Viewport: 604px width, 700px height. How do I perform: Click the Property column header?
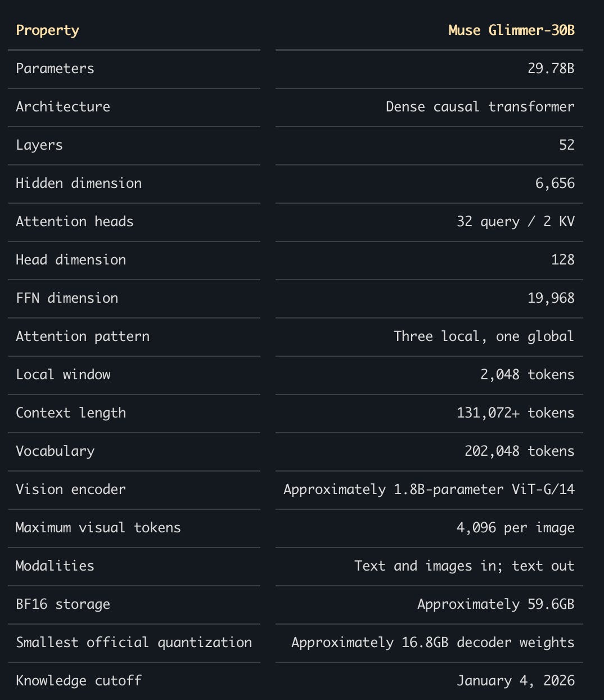pyautogui.click(x=48, y=30)
